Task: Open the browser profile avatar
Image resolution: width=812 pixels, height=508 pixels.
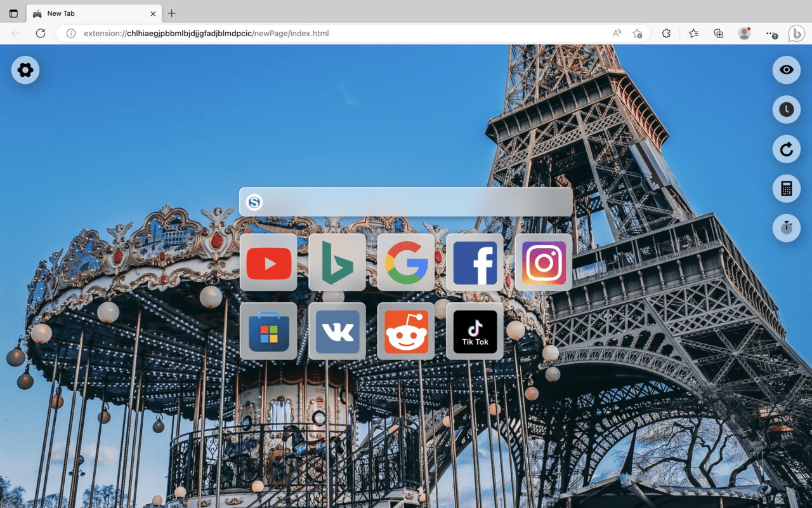Action: 745,33
